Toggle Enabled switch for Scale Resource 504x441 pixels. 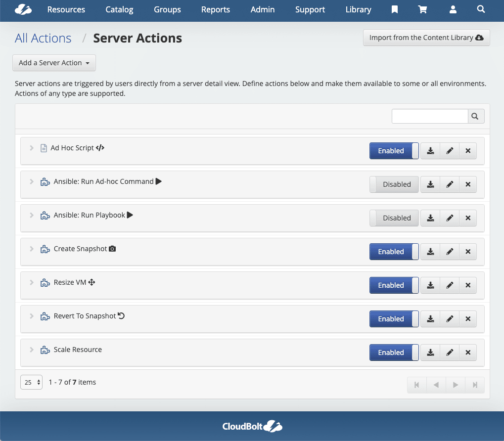[394, 353]
